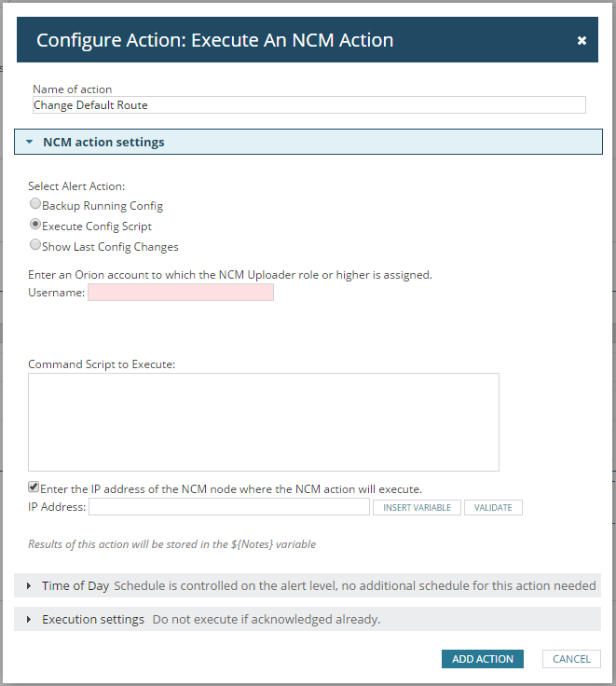Click the Time of Day triangle icon

[x=30, y=586]
